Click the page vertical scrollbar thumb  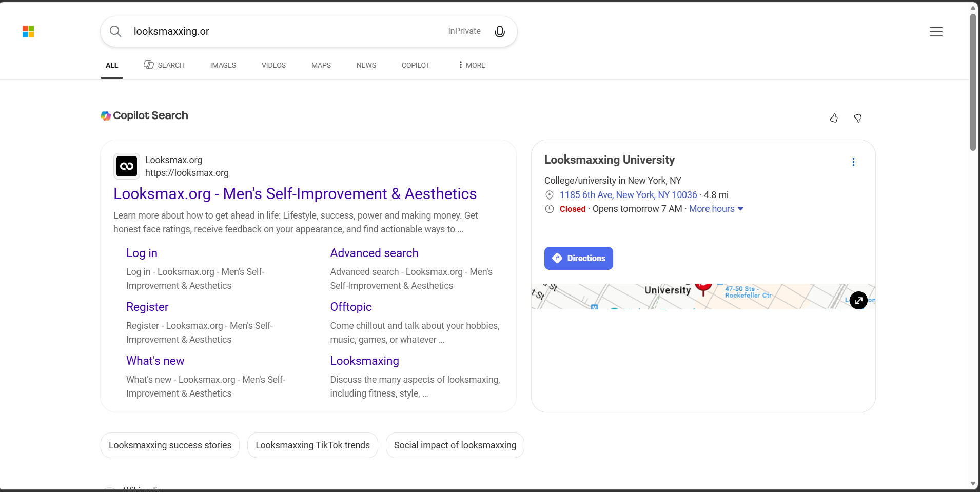[x=973, y=82]
